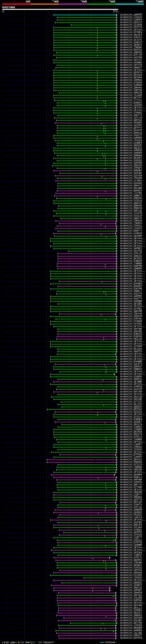
Task: Open the UniRef100_P93779 hit
Action: point(131,27)
